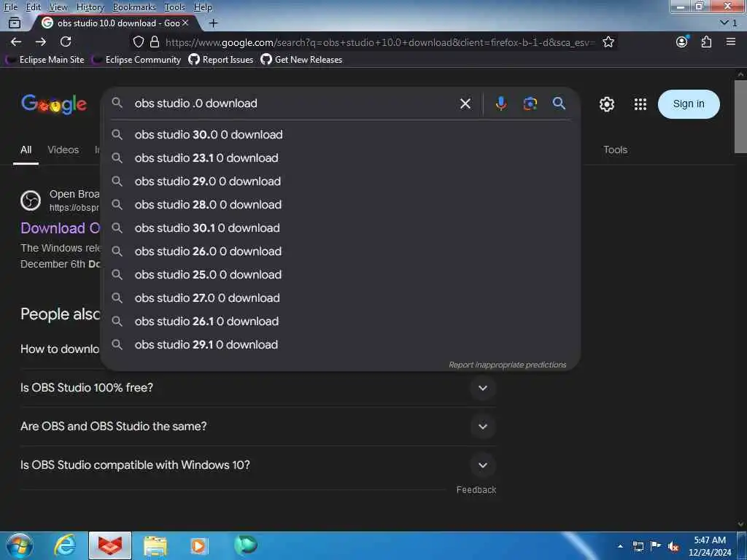
Task: Go forward to the next page
Action: pos(41,42)
